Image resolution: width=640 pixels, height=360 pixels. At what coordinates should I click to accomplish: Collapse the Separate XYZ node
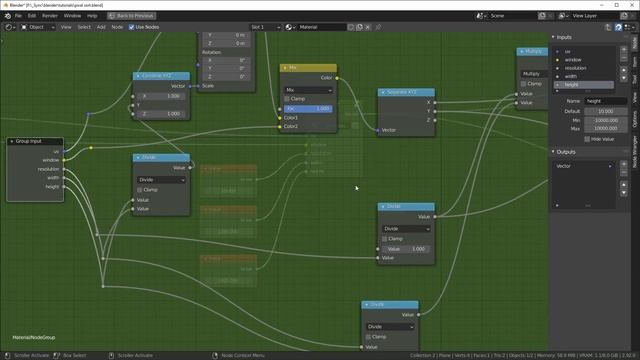pos(383,92)
